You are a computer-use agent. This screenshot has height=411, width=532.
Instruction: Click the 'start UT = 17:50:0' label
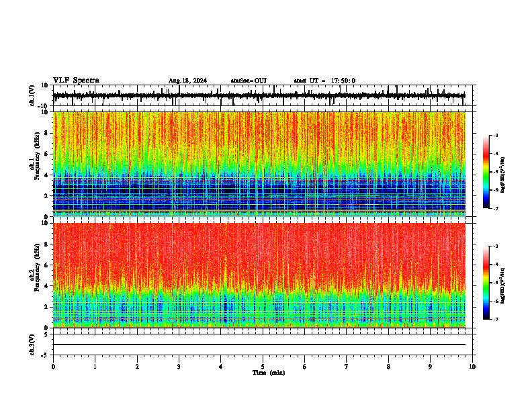pyautogui.click(x=324, y=81)
